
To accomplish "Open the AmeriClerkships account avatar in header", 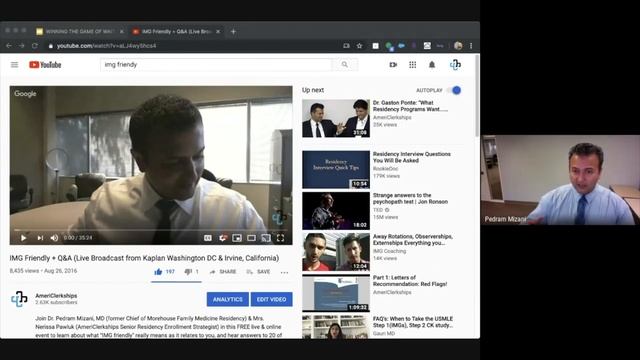I will coord(455,64).
